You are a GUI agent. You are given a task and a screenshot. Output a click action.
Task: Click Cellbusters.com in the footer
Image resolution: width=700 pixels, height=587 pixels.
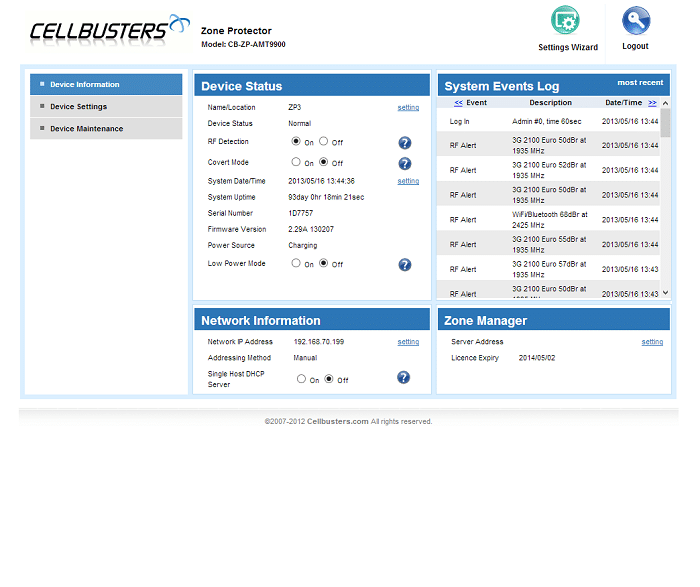point(338,421)
